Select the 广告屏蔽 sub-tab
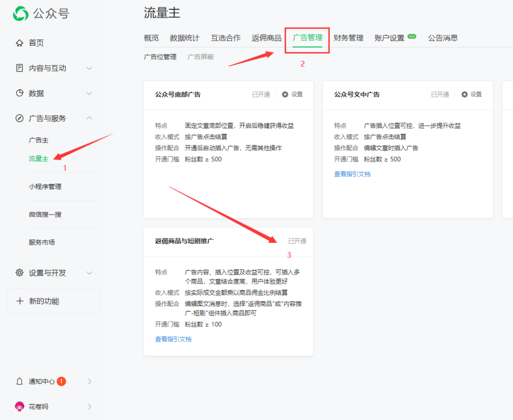This screenshot has width=513, height=420. coord(200,57)
